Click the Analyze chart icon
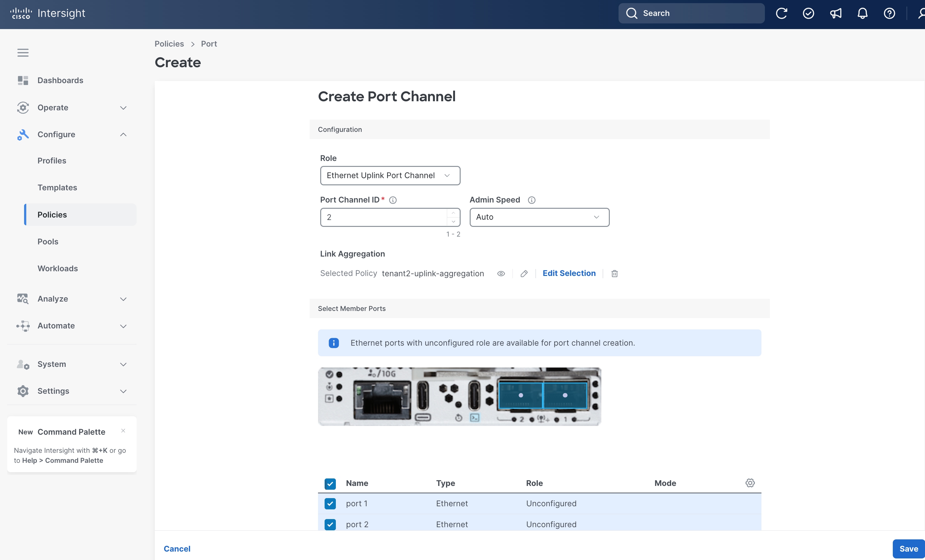 click(x=23, y=298)
